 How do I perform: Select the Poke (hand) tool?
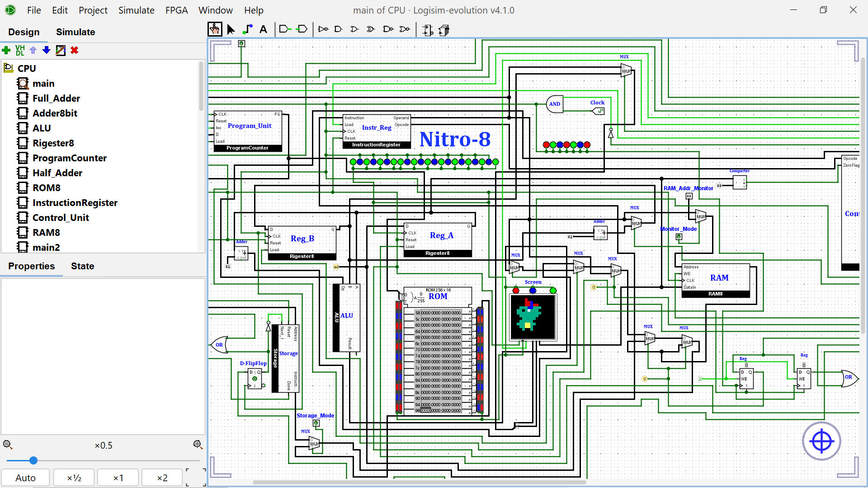tap(215, 30)
